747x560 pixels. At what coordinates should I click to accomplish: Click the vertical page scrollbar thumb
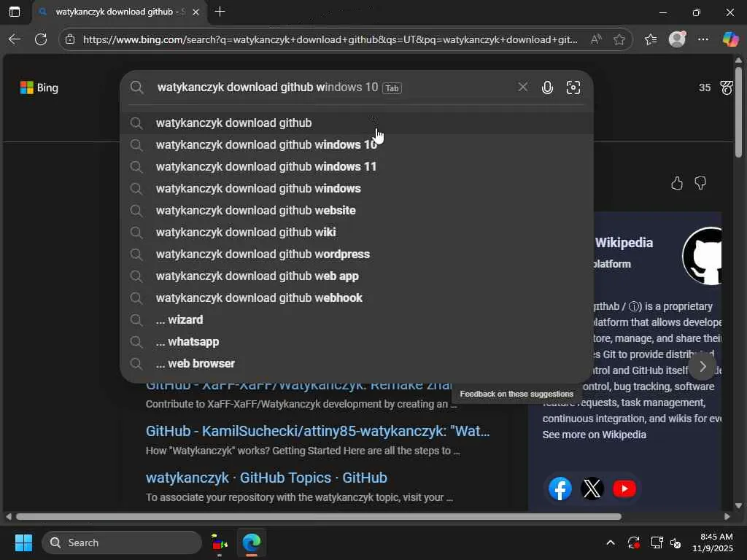tap(738, 112)
